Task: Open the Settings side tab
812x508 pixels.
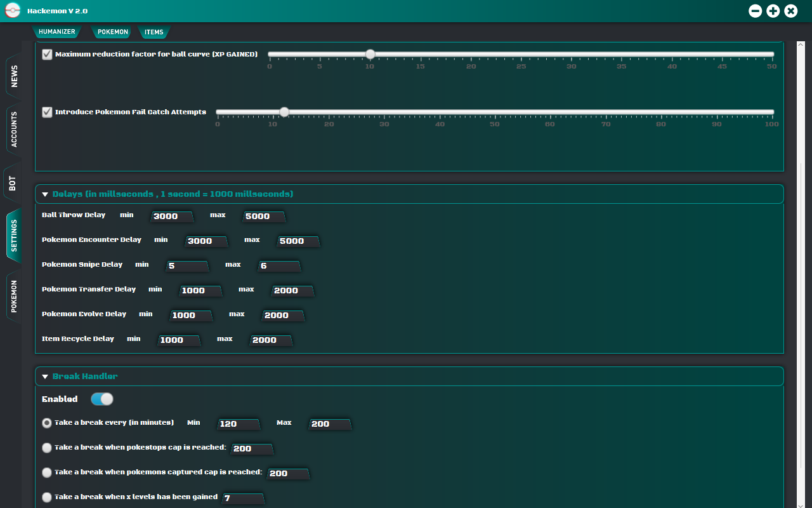Action: [x=14, y=236]
